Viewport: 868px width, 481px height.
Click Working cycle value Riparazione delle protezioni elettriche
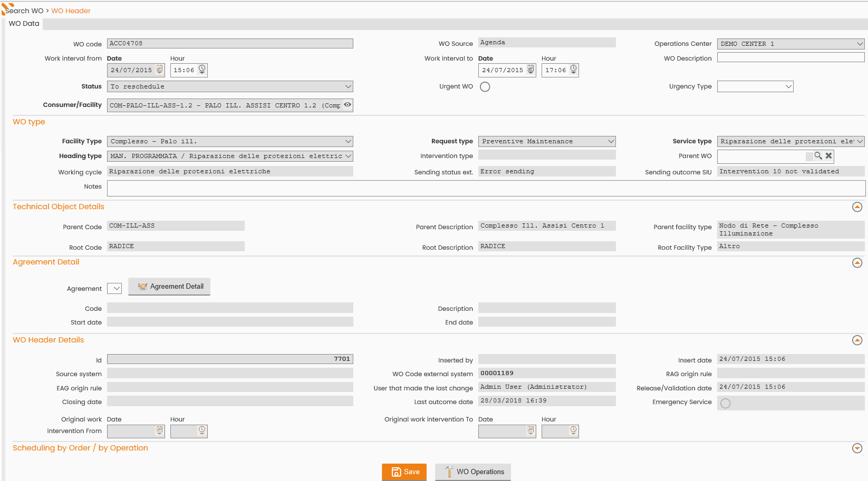[230, 171]
